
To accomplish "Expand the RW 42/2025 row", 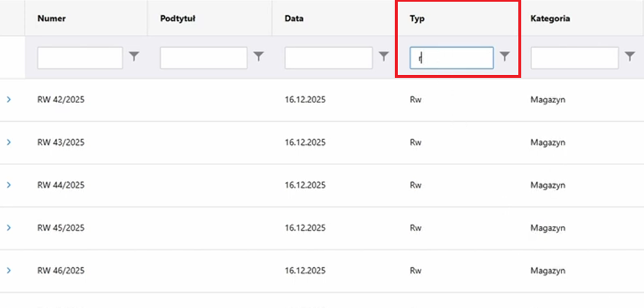I will (x=9, y=99).
